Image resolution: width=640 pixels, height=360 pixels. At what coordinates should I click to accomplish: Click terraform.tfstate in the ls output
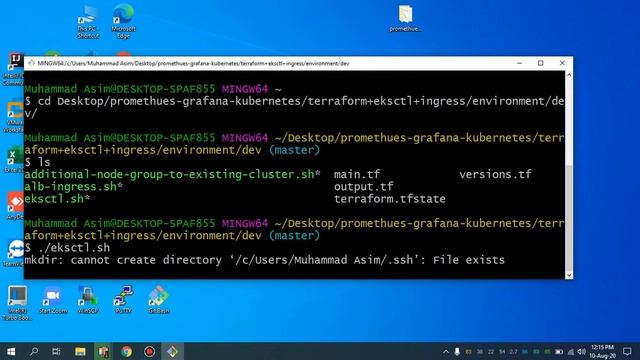390,199
